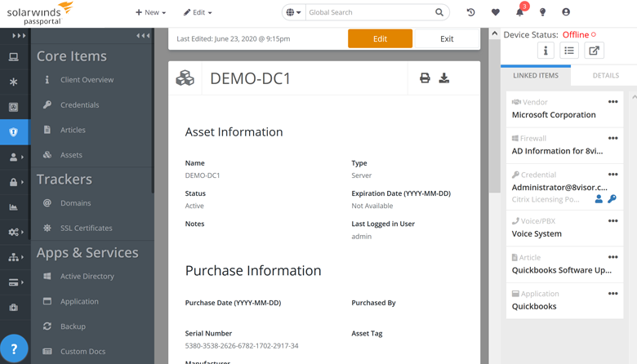Click the SolarWinds Passportal logo
This screenshot has height=364, width=637.
tap(39, 13)
